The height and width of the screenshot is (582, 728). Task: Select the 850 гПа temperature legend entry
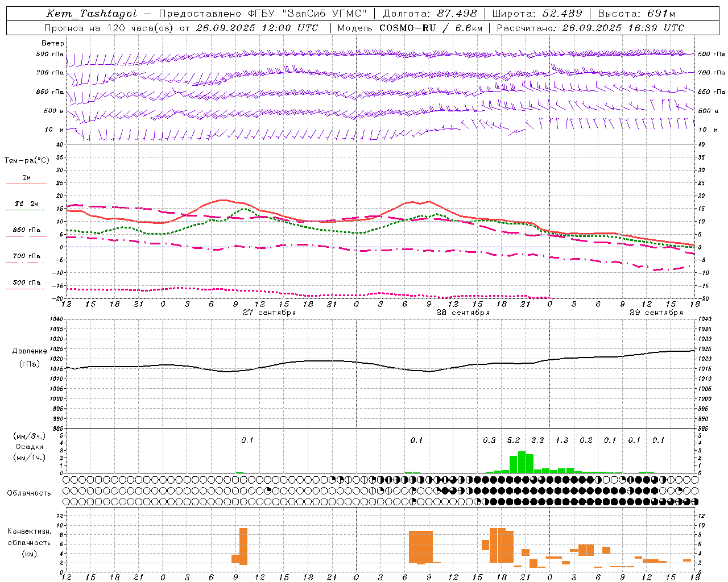tap(26, 230)
